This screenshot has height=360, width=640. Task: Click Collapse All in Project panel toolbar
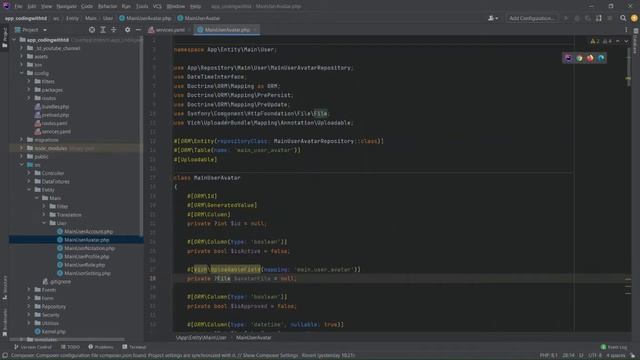pyautogui.click(x=113, y=30)
